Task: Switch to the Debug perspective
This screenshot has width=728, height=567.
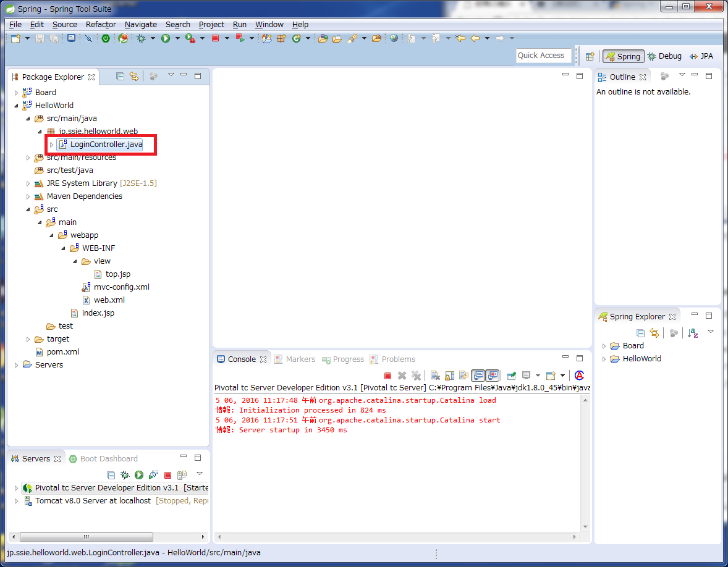Action: coord(664,56)
